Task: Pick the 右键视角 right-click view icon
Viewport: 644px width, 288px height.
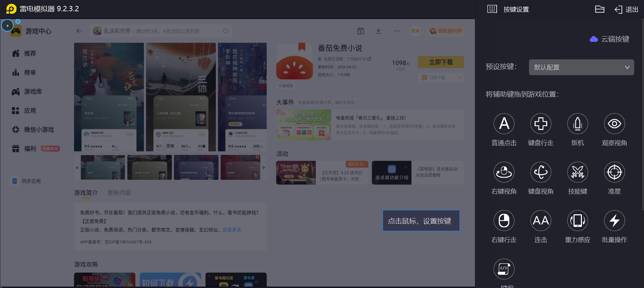Action: pyautogui.click(x=504, y=172)
